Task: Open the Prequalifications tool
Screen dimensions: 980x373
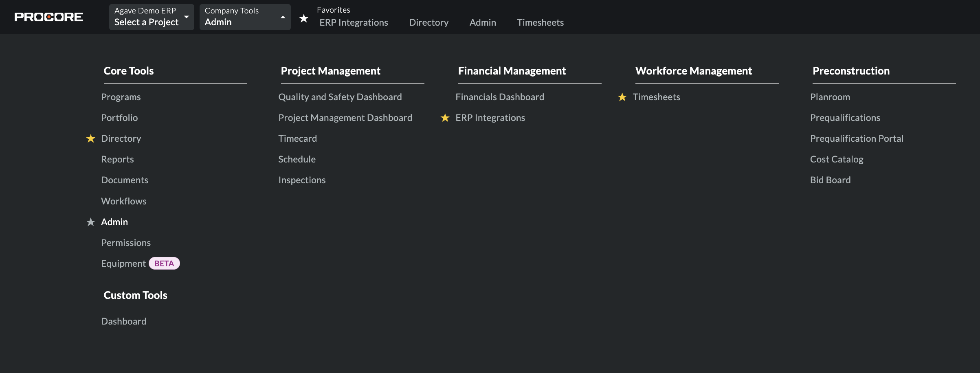Action: (845, 118)
